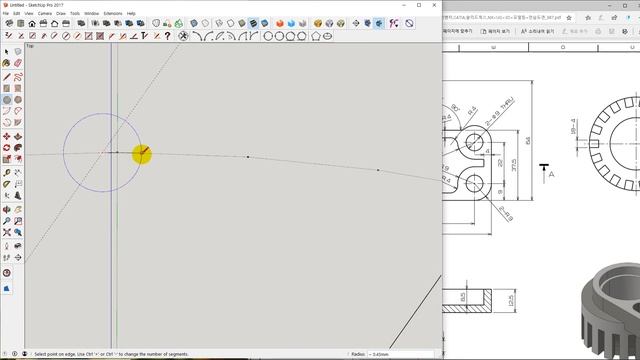This screenshot has height=360, width=640.
Task: Open the Tools menu
Action: (75, 13)
